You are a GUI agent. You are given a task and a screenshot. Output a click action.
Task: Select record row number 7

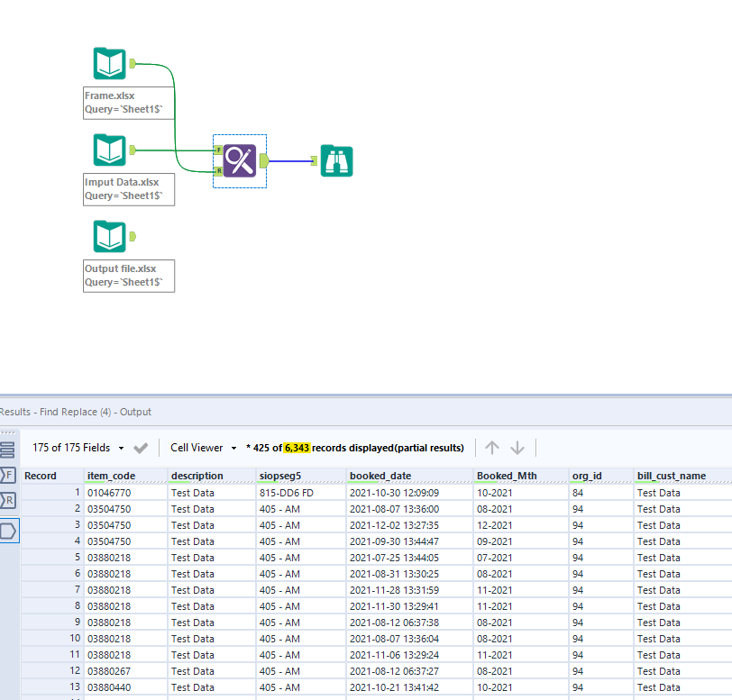coord(52,590)
